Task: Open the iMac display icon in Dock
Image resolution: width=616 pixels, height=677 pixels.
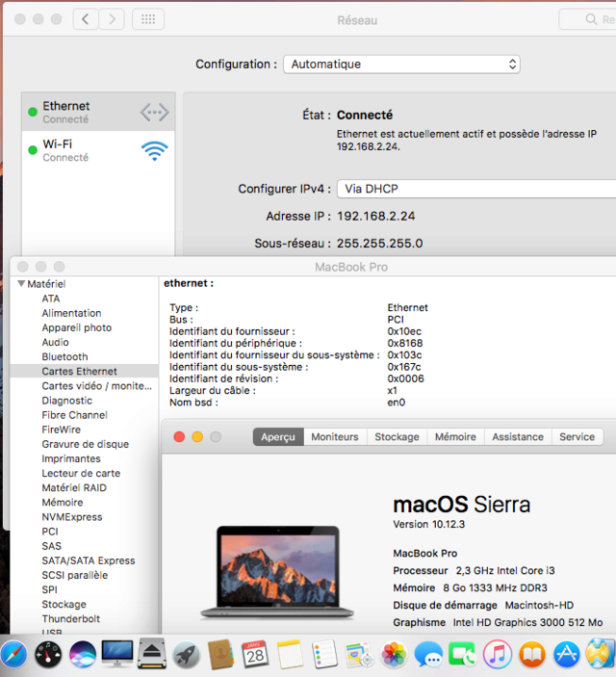Action: tap(117, 654)
